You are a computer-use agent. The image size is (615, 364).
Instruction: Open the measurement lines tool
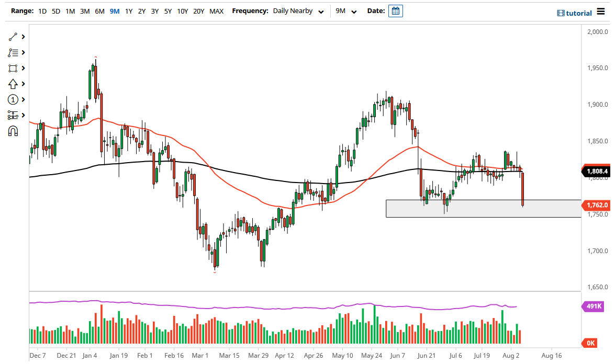pos(13,115)
